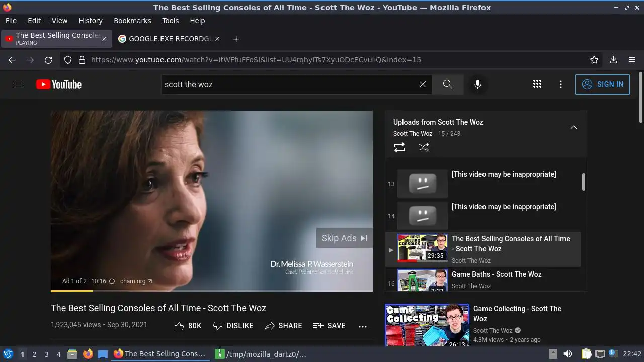Open the History menu

coord(91,21)
